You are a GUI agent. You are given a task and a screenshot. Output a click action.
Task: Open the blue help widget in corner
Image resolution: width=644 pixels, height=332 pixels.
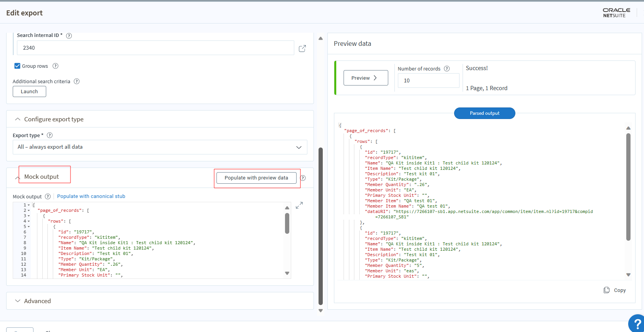click(637, 324)
